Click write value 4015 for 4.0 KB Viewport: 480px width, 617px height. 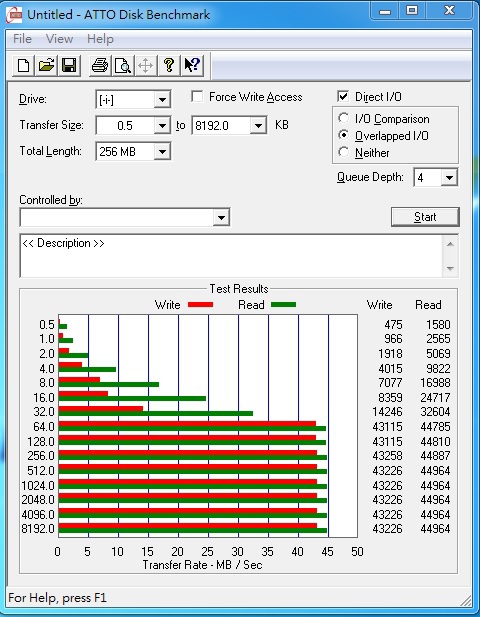pyautogui.click(x=390, y=369)
